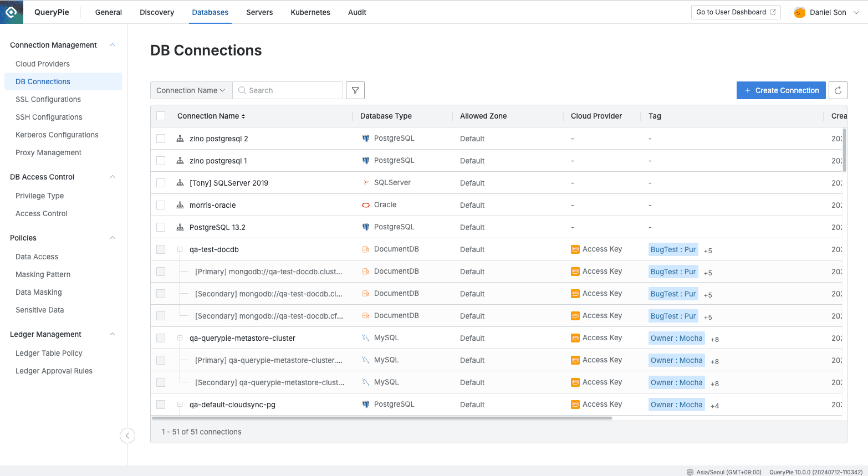Screen dimensions: 868x476
Task: Open the Connection Name search criteria dropdown
Action: pos(191,90)
